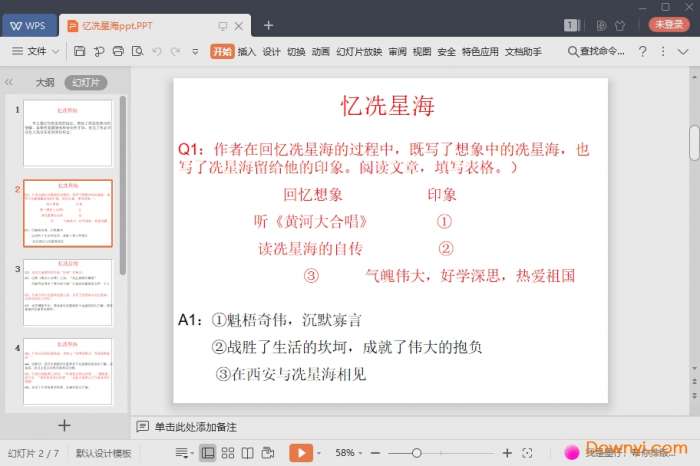Click the Save icon in toolbar
The width and height of the screenshot is (700, 466).
tap(79, 51)
